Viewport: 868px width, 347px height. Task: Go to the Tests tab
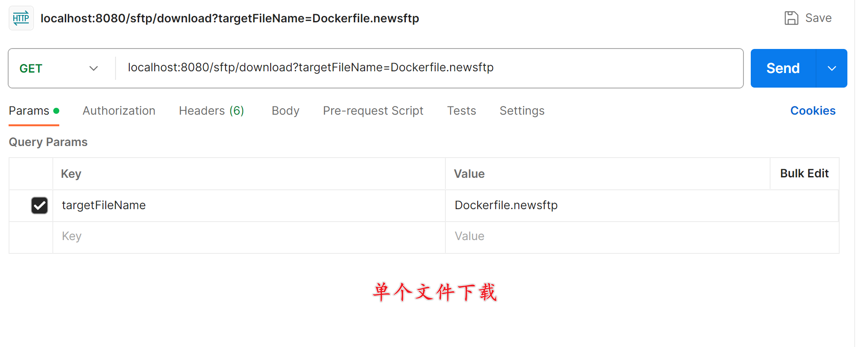click(x=461, y=111)
